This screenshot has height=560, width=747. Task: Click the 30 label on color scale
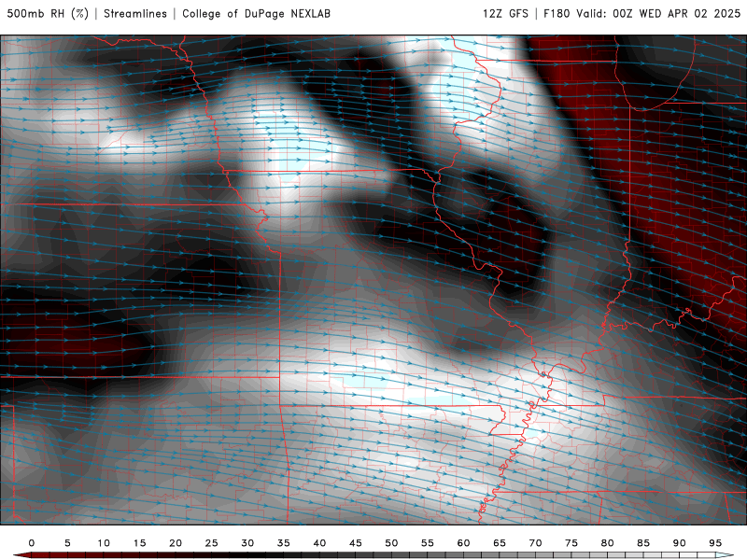(x=247, y=543)
